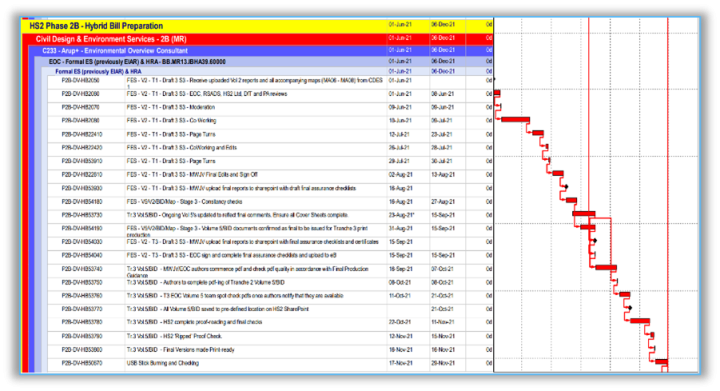Click the MWJV Final Edits and Sign Off activity
The image size is (720, 391).
point(192,174)
